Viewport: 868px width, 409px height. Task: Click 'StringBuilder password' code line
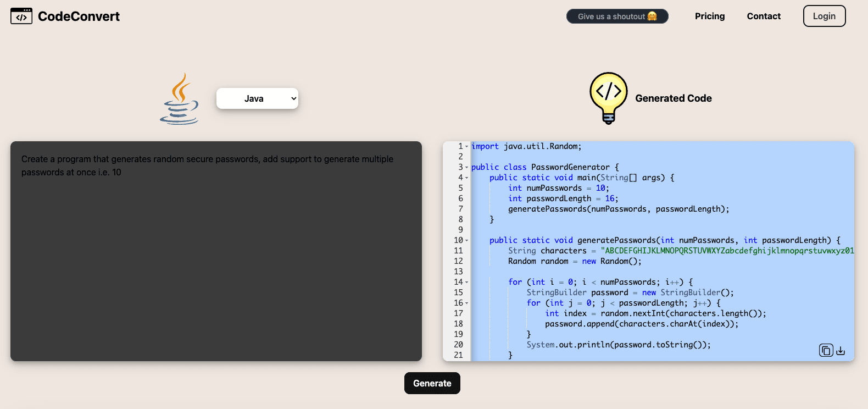pyautogui.click(x=630, y=292)
